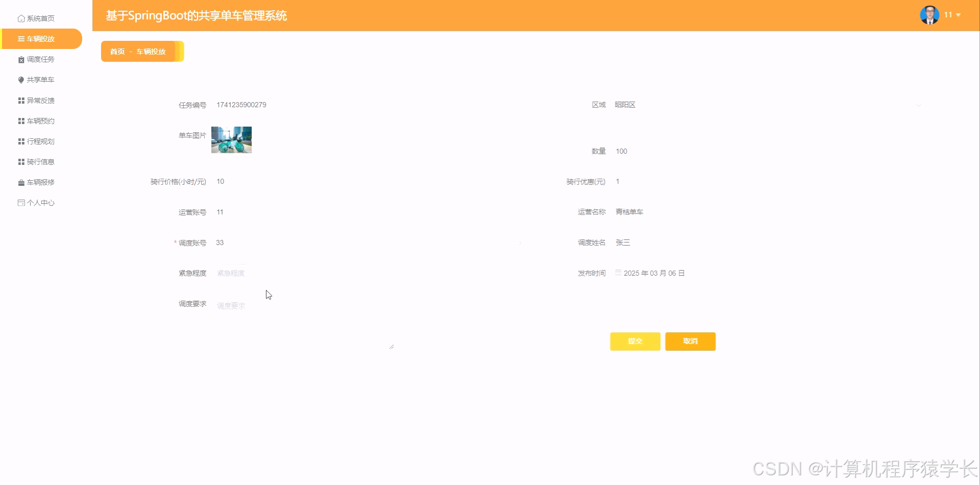Screen dimensions: 980x485
Task: Select the 系统首页 home icon
Action: [20, 18]
